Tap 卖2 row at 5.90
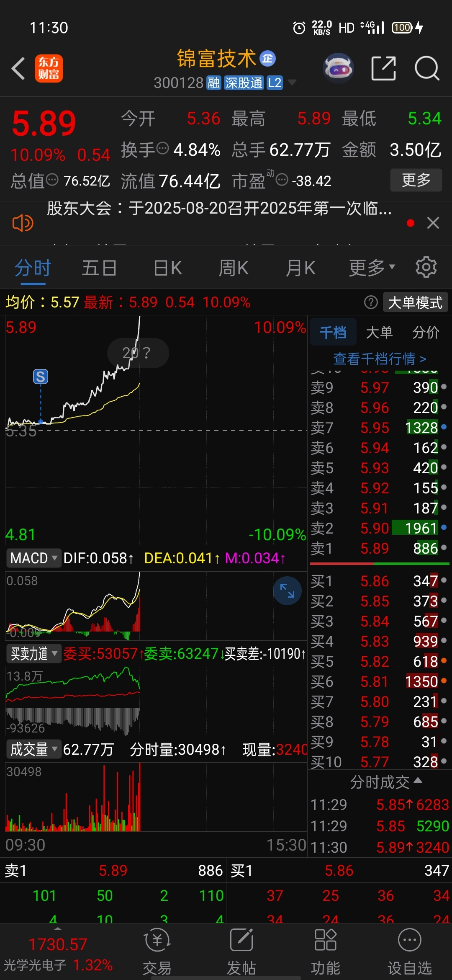Image resolution: width=452 pixels, height=980 pixels. [380, 528]
